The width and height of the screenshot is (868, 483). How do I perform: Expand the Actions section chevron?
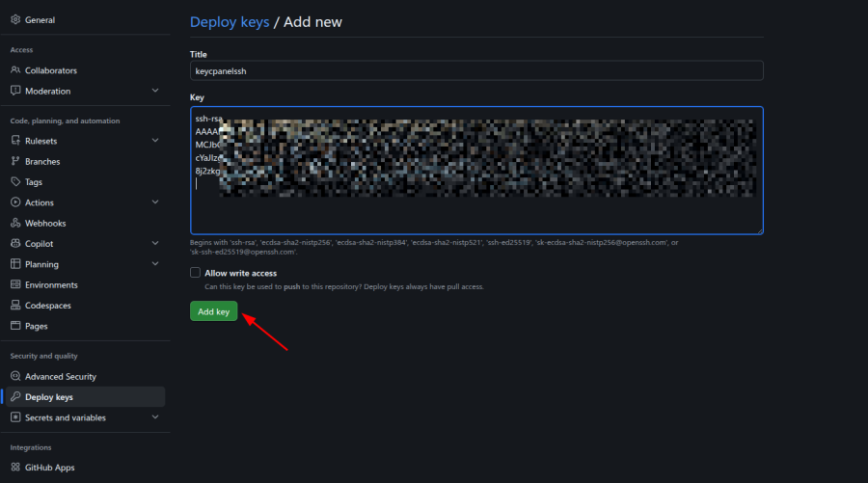(x=155, y=202)
